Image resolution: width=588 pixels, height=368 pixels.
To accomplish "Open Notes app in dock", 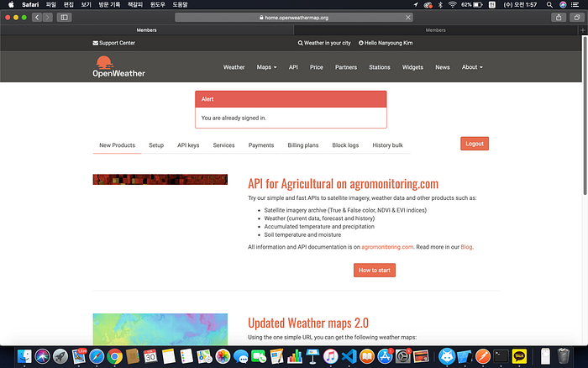I will 168,356.
